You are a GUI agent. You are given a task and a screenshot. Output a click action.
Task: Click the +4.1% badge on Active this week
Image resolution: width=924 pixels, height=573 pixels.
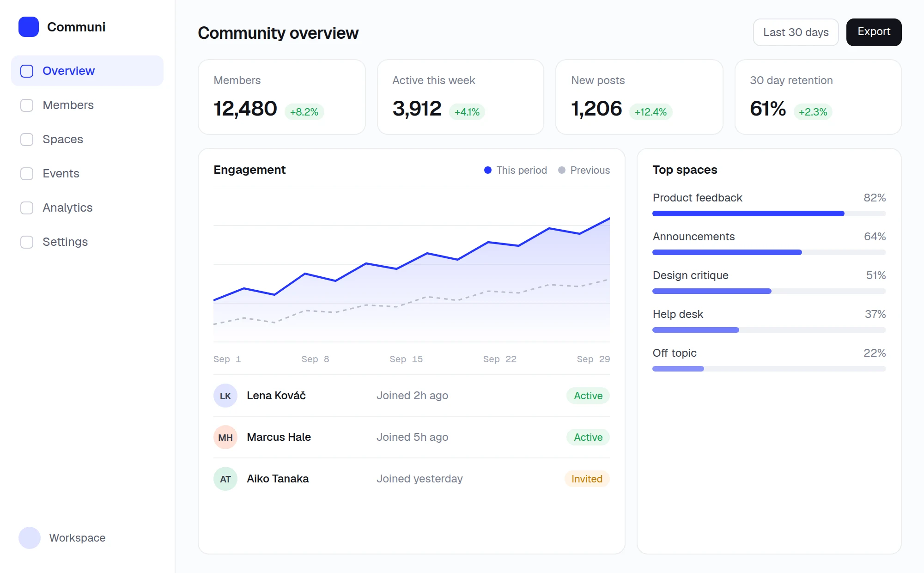point(467,112)
